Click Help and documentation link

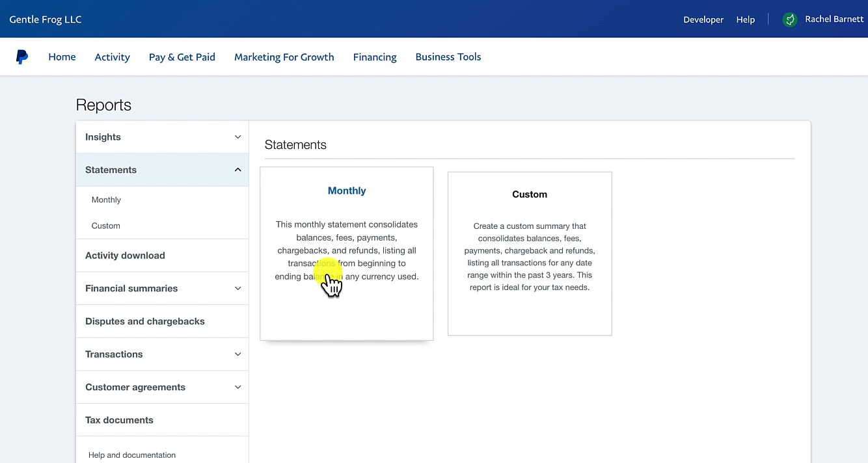click(x=132, y=455)
